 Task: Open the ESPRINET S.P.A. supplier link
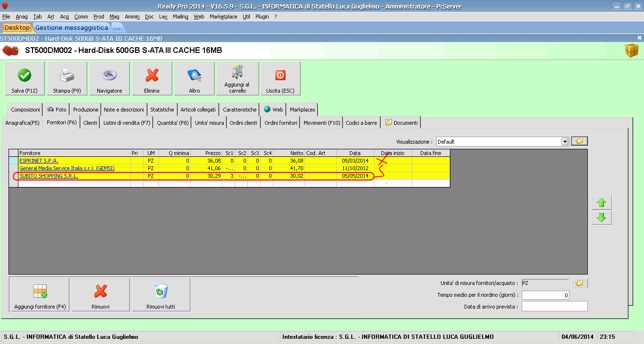click(39, 161)
